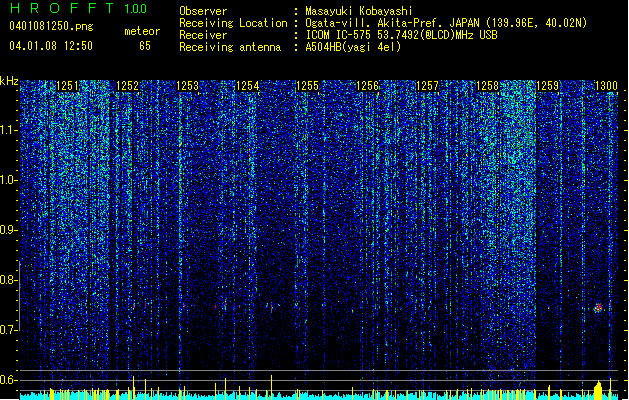
Task: Click the 1258 time marker
Action: pos(487,86)
